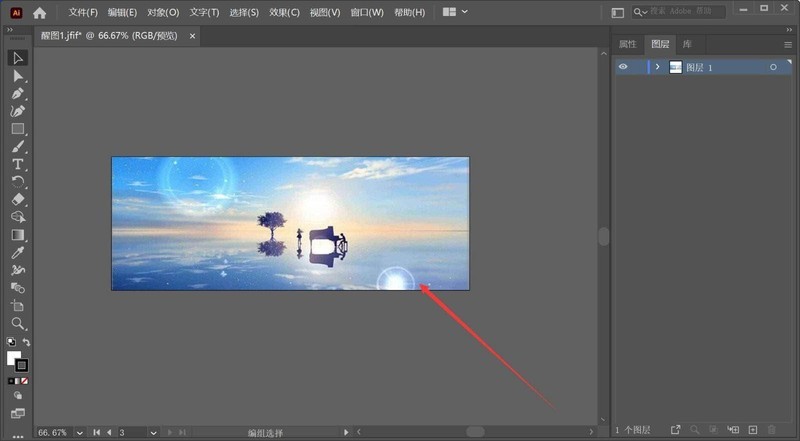Switch to the 属性 tab
Viewport: 800px width, 441px height.
pos(627,44)
